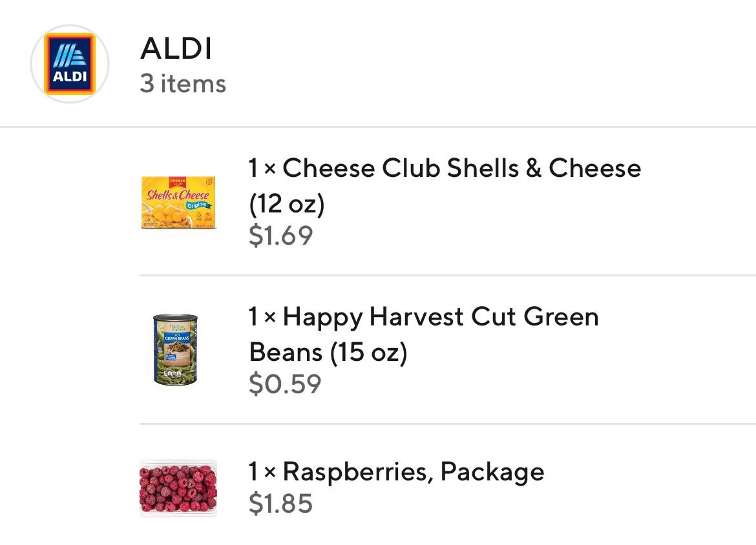Click the $1.85 price
The height and width of the screenshot is (545, 756).
tap(280, 504)
